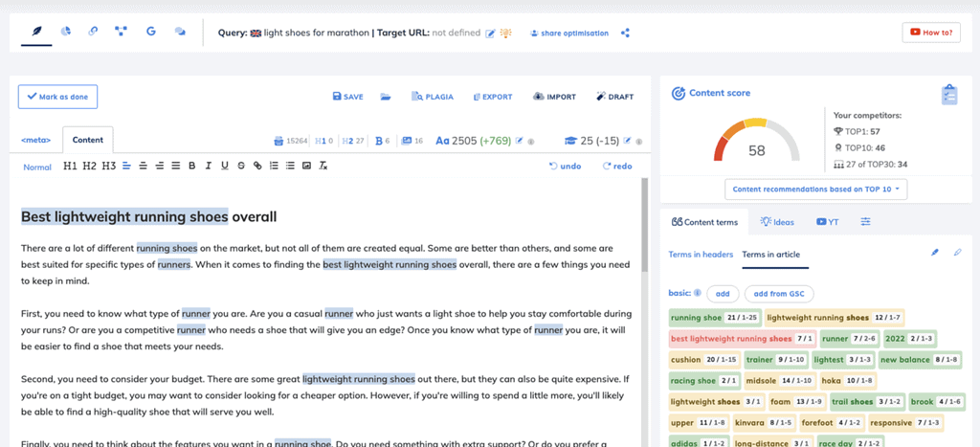Screen dimensions: 980x447
Task: Click the 'Mark as done' button
Action: pos(58,97)
